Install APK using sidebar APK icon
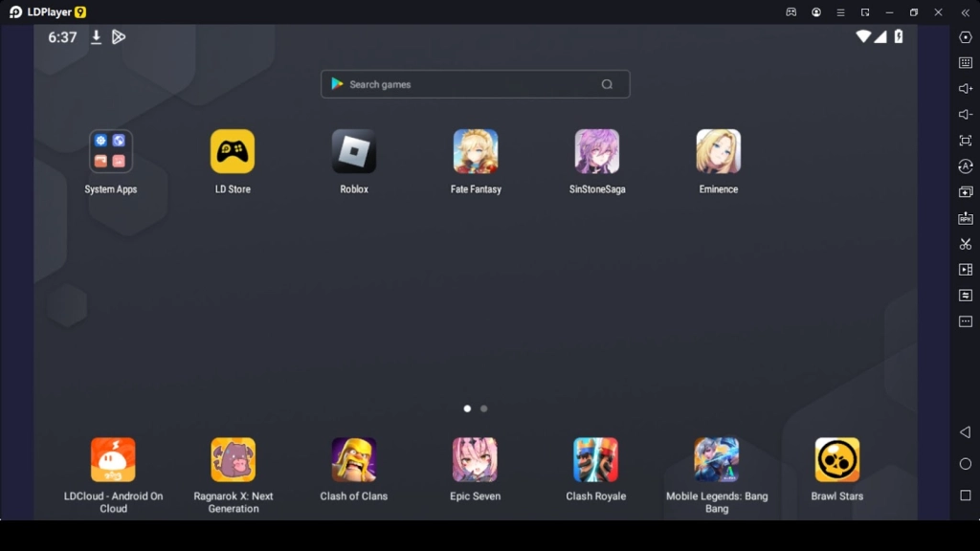Viewport: 980px width, 551px height. click(x=966, y=218)
